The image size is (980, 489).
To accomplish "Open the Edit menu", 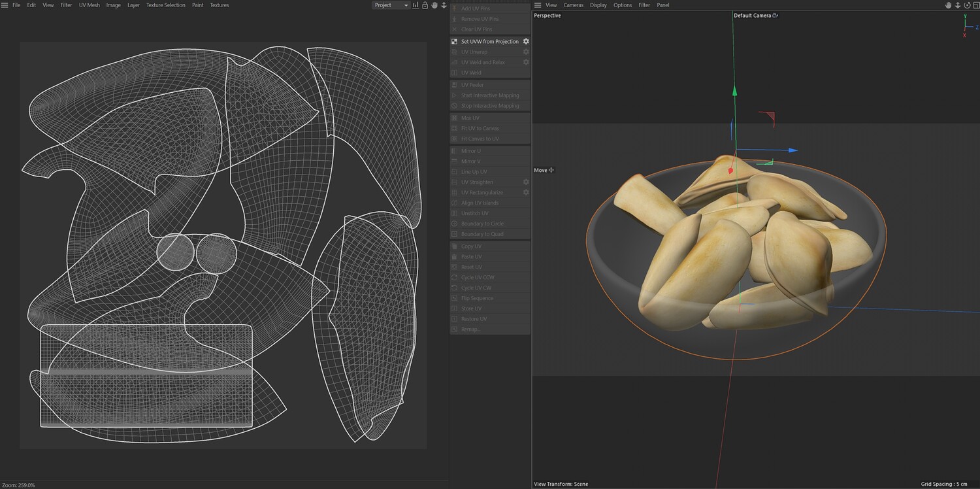I will click(31, 5).
